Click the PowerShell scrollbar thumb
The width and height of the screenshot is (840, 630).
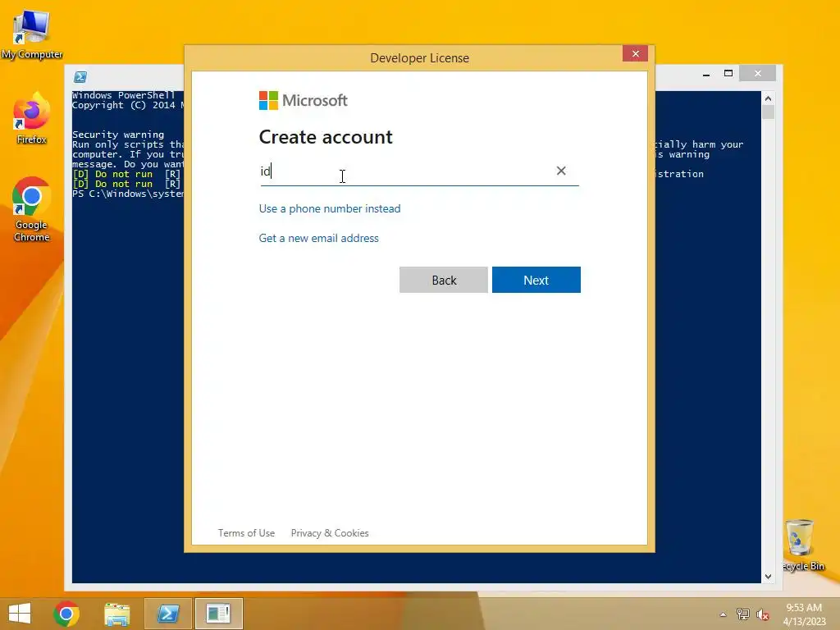tap(768, 112)
